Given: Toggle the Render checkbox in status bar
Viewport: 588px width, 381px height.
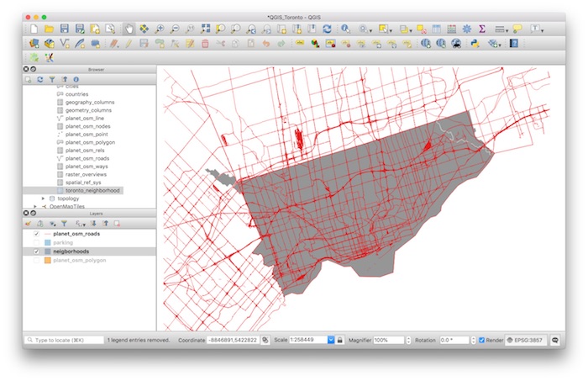Looking at the screenshot, I should tap(482, 340).
